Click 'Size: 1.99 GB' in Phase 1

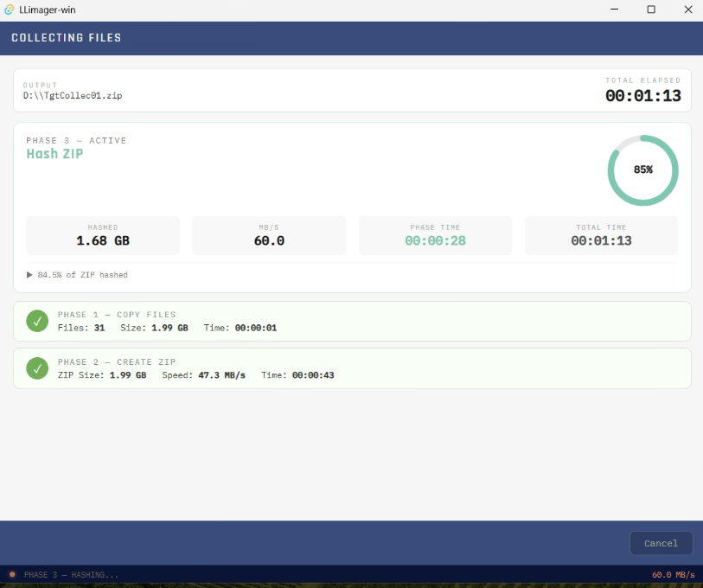[x=154, y=328]
